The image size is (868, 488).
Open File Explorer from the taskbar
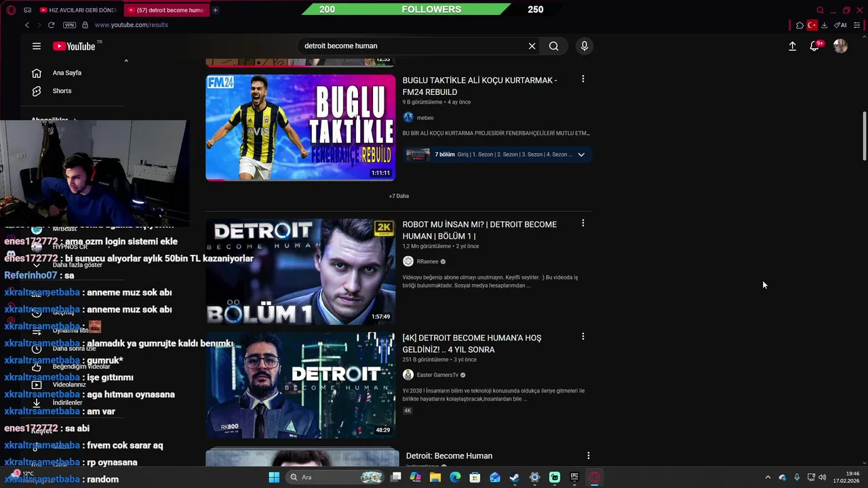pyautogui.click(x=435, y=477)
